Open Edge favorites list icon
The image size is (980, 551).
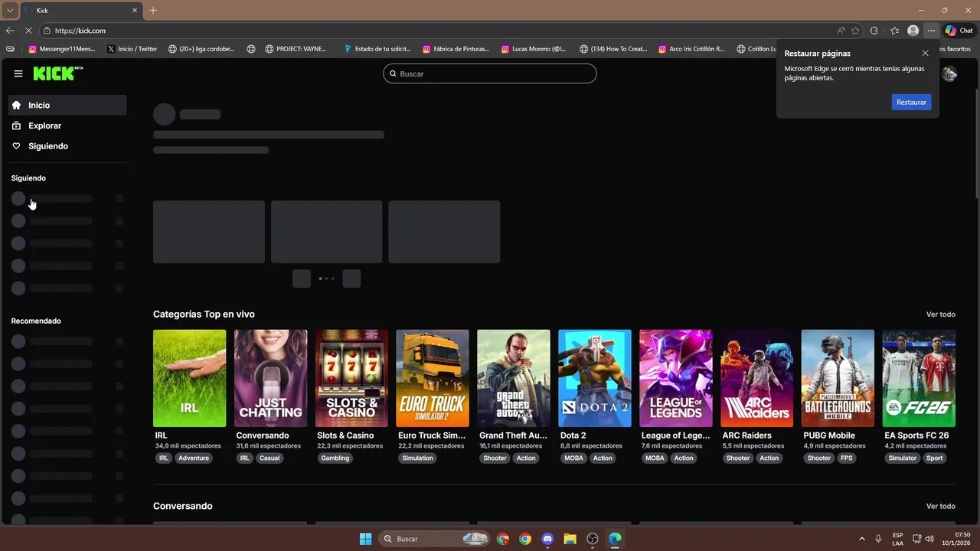click(x=894, y=31)
